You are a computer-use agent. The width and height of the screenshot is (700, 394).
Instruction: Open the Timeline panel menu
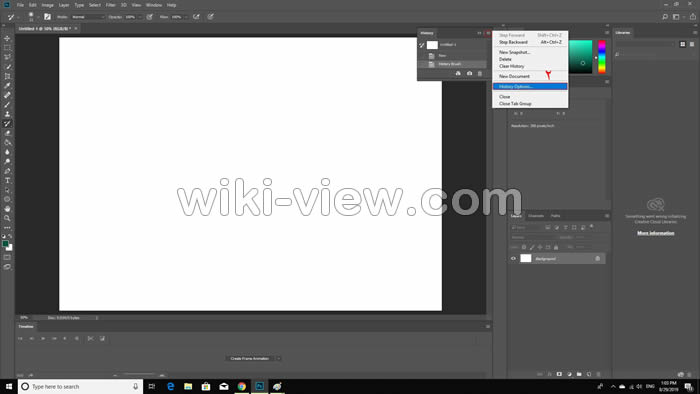(x=488, y=327)
